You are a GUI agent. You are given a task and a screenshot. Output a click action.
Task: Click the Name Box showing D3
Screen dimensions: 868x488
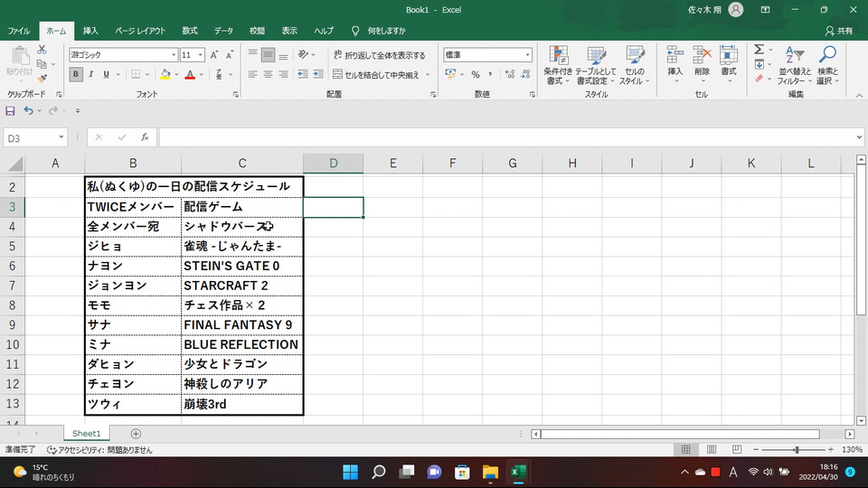point(35,137)
